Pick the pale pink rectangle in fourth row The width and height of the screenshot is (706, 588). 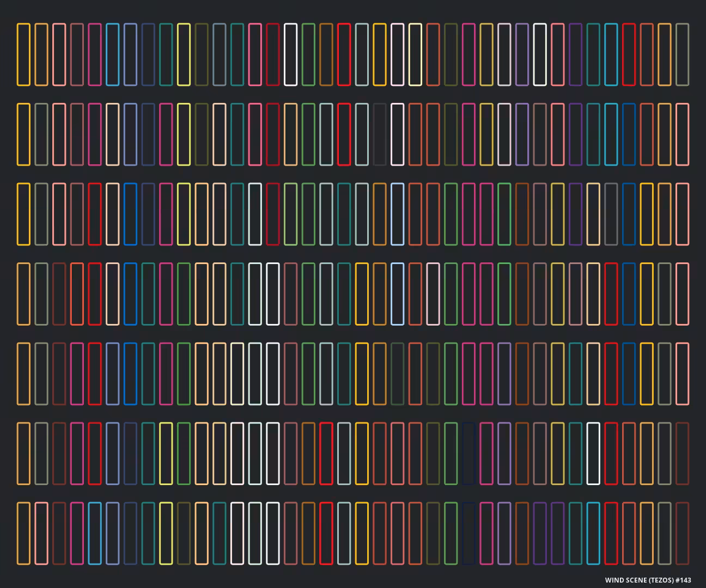point(433,294)
